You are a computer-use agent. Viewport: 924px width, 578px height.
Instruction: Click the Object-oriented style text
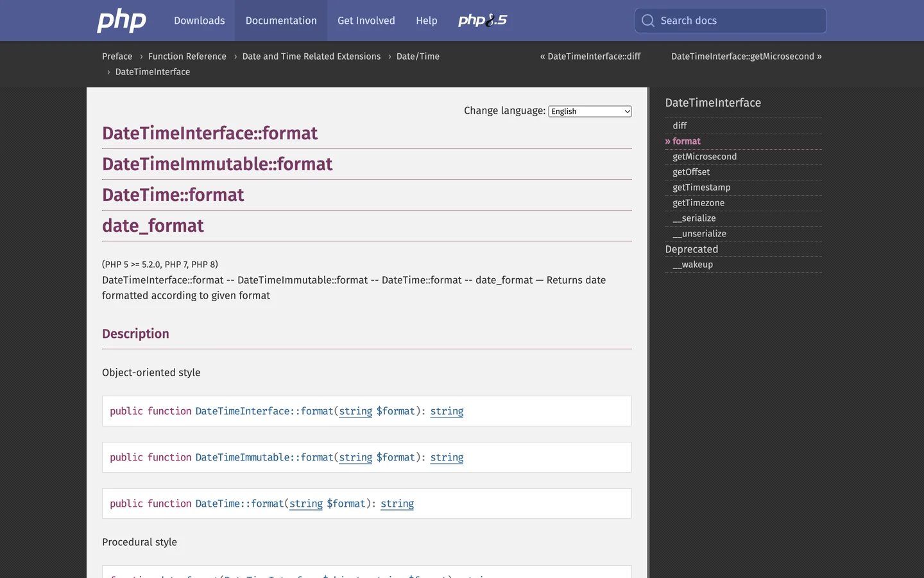(x=151, y=372)
